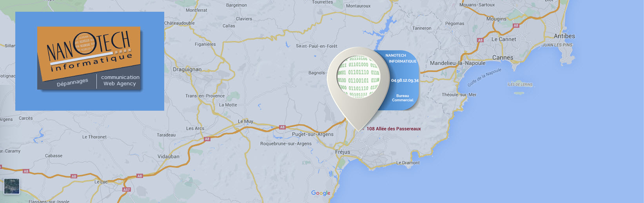The width and height of the screenshot is (644, 203).
Task: Select communication Web Agency label
Action: [120, 80]
